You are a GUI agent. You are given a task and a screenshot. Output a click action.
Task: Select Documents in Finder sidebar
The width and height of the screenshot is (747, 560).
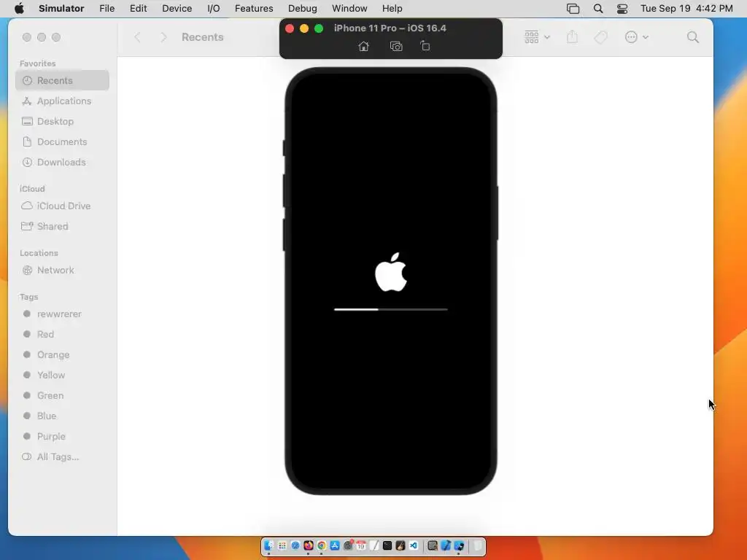tap(62, 142)
